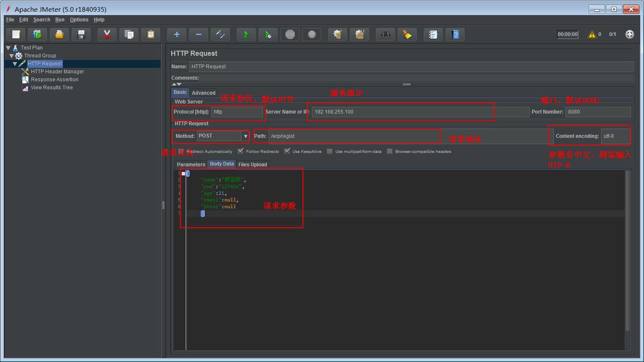The width and height of the screenshot is (644, 362).
Task: Select the Thread Group node label
Action: 40,56
